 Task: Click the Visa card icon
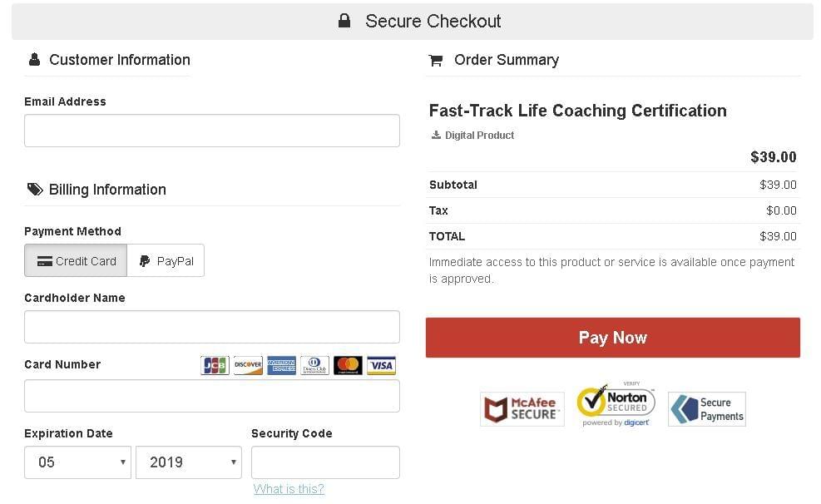tap(381, 365)
